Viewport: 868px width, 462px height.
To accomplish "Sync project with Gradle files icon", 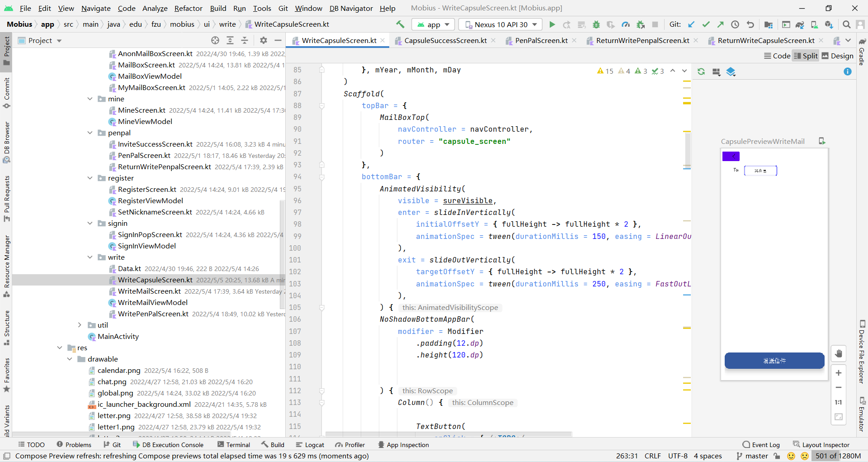I will (x=800, y=24).
